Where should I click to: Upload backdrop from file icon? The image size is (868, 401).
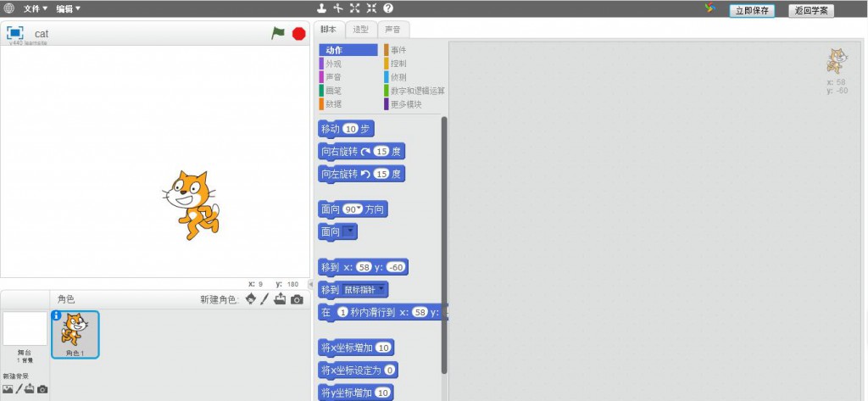[30, 389]
